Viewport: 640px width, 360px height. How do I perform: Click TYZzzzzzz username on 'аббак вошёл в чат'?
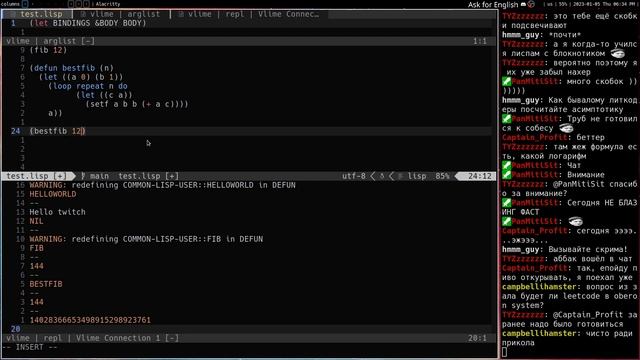coord(523,259)
